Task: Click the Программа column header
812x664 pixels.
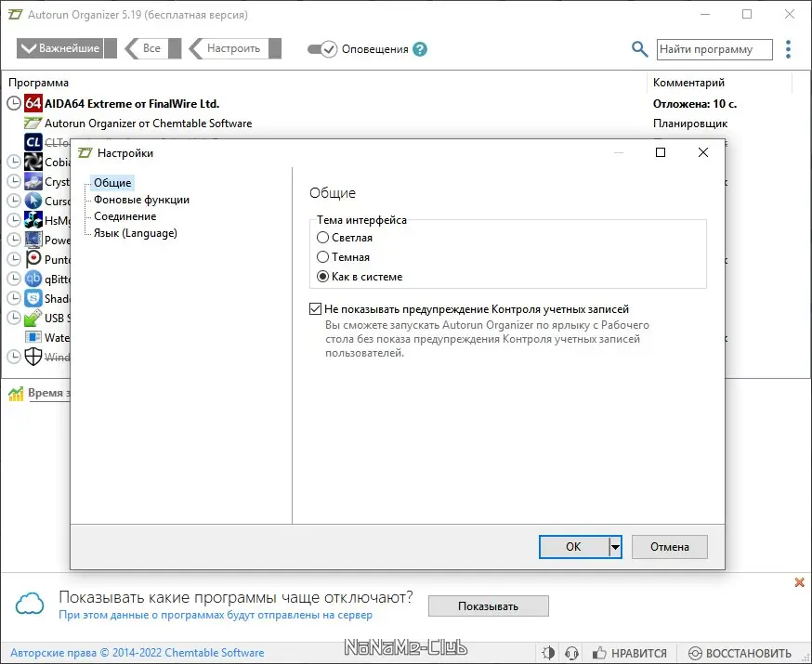Action: click(38, 83)
